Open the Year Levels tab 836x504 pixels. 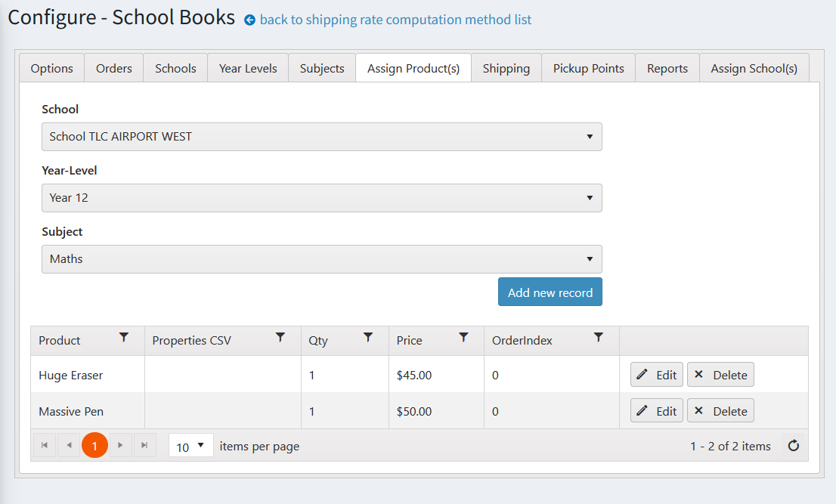point(248,68)
